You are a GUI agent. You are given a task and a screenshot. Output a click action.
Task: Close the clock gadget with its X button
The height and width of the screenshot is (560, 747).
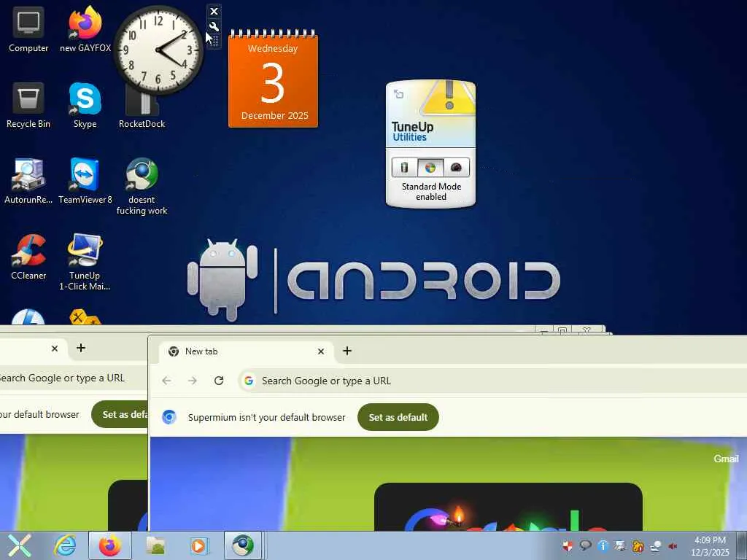[x=214, y=11]
